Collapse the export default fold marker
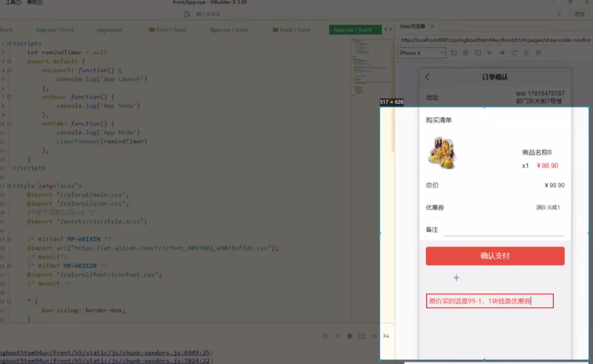The height and width of the screenshot is (364, 593). 9,62
